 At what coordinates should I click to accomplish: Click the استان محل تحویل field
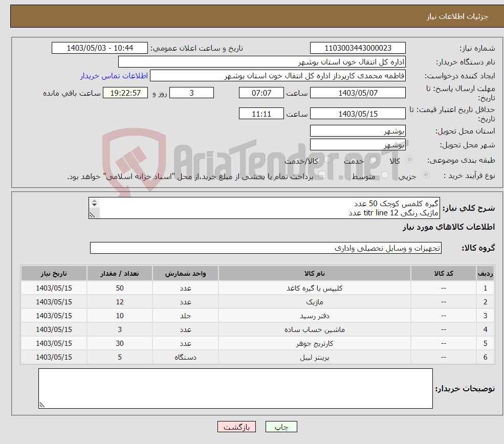358,131
